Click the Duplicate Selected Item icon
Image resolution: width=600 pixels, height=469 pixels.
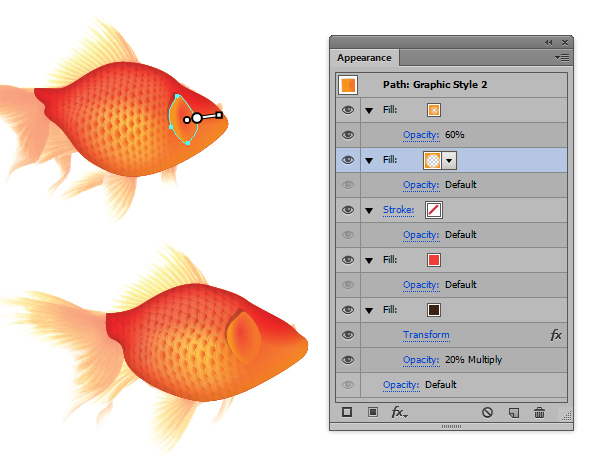click(514, 411)
